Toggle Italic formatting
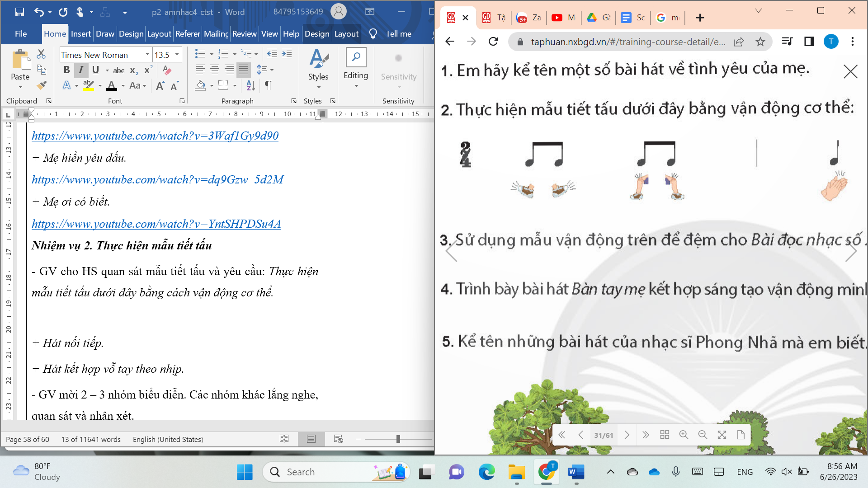Viewport: 868px width, 488px height. click(81, 70)
